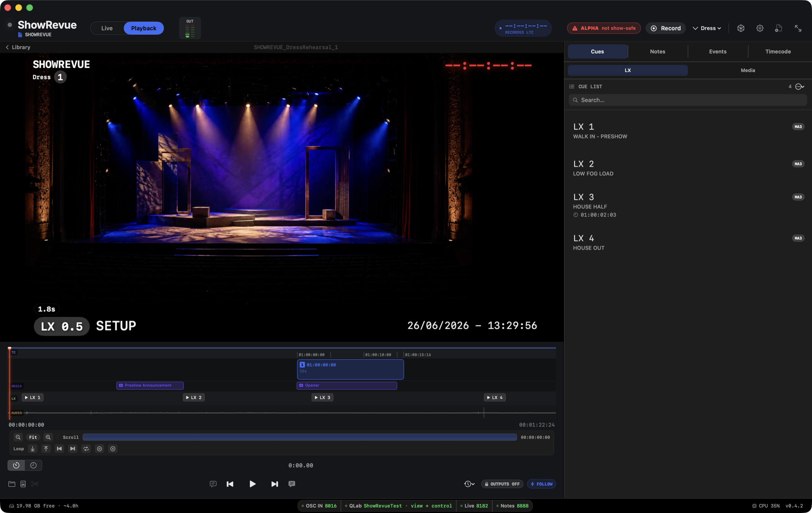Open the Events tab
This screenshot has height=513, width=812.
pyautogui.click(x=718, y=51)
